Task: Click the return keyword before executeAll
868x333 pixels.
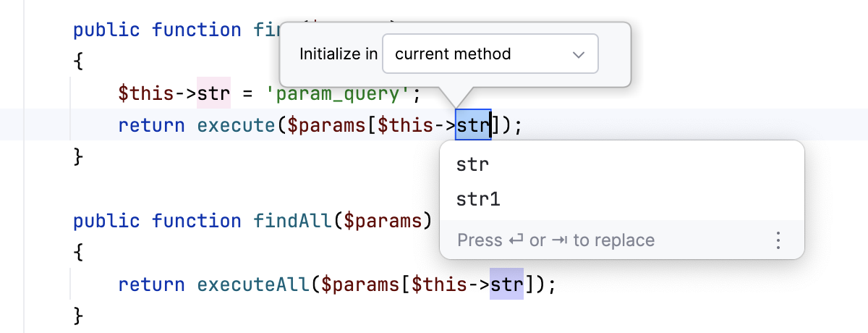Action: coord(151,284)
